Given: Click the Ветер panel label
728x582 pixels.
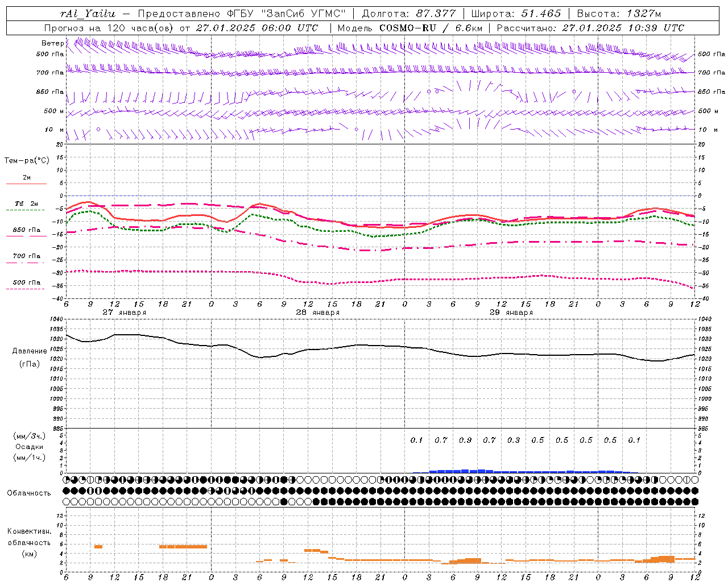Looking at the screenshot, I should click(52, 43).
